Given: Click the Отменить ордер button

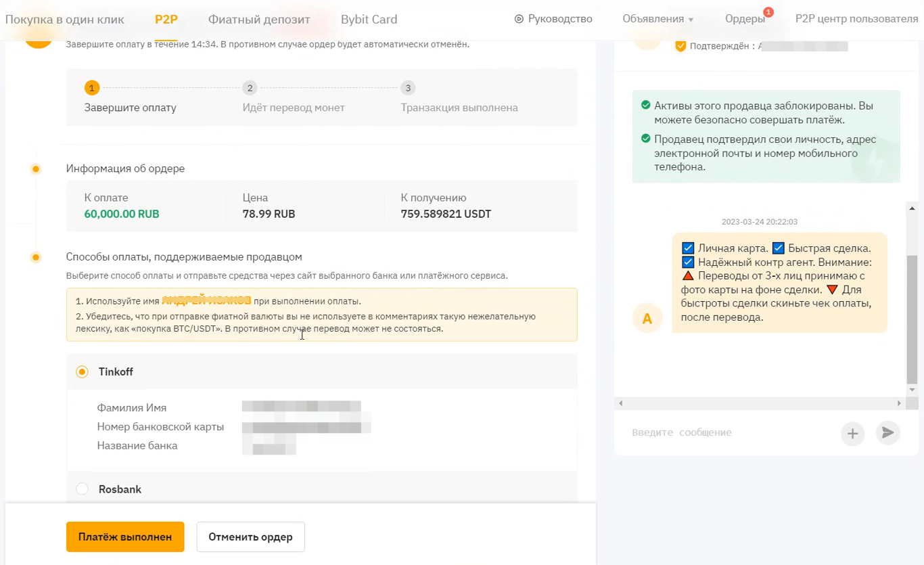Looking at the screenshot, I should pyautogui.click(x=250, y=537).
